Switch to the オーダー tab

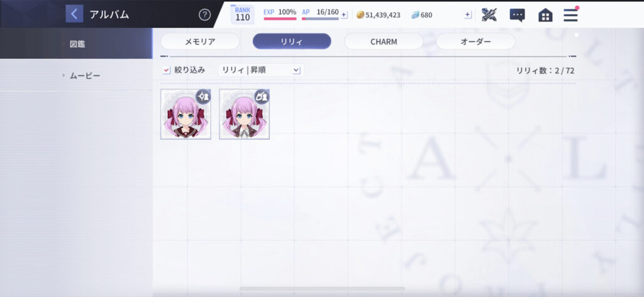475,41
